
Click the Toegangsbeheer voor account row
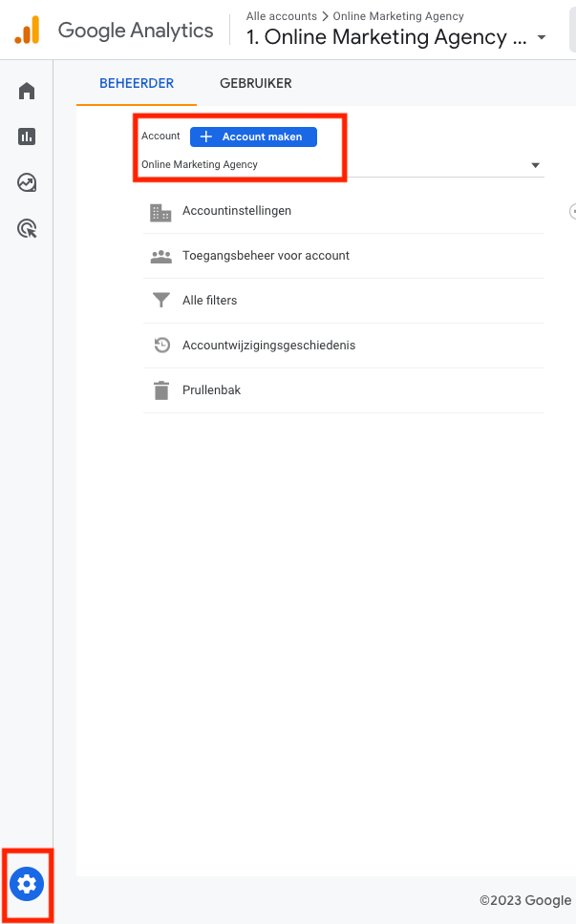pyautogui.click(x=266, y=255)
